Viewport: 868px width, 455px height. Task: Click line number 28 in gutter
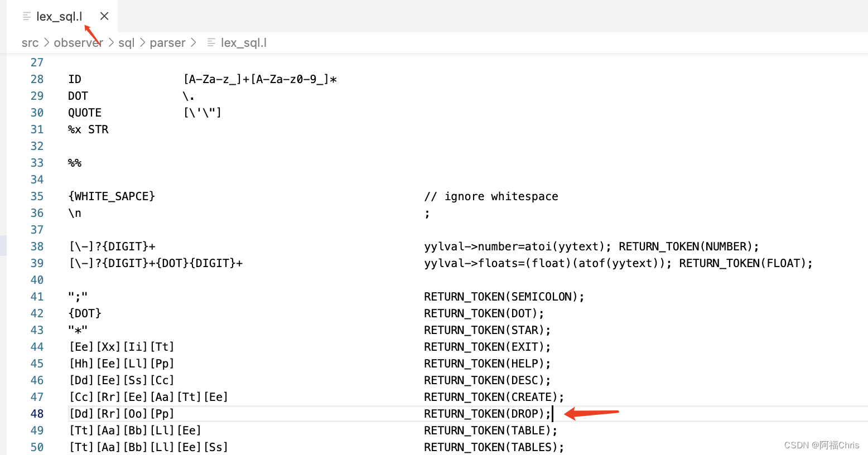(x=37, y=79)
